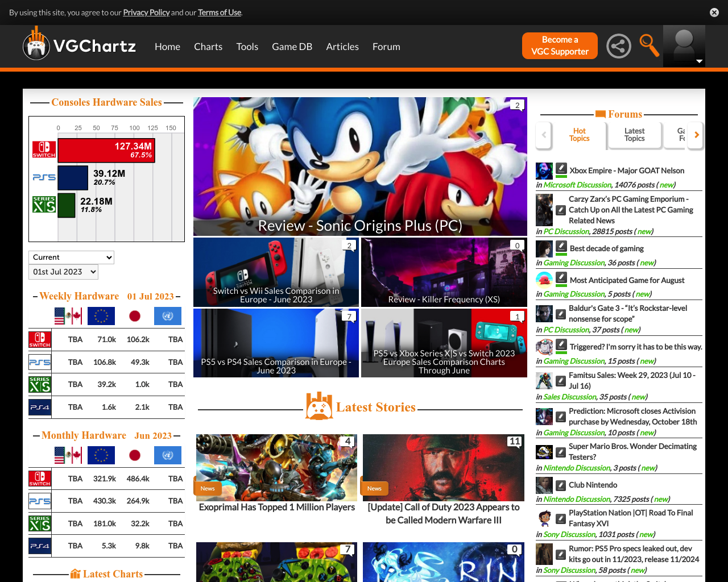Dismiss the privacy policy notice banner
The height and width of the screenshot is (582, 728).
point(714,13)
